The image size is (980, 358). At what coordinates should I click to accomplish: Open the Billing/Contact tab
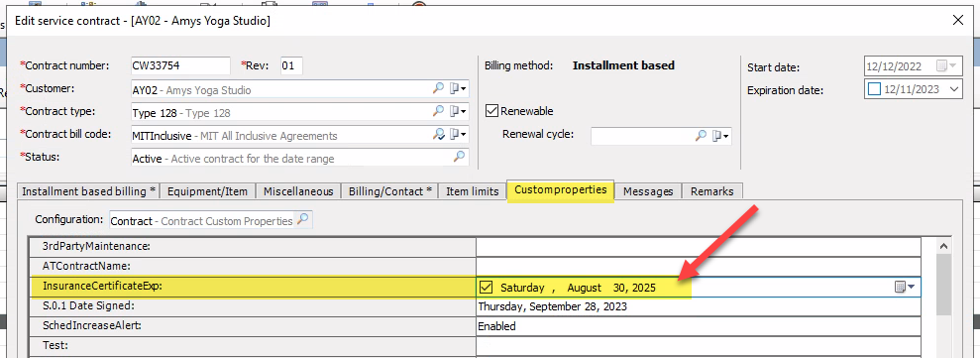tap(390, 191)
